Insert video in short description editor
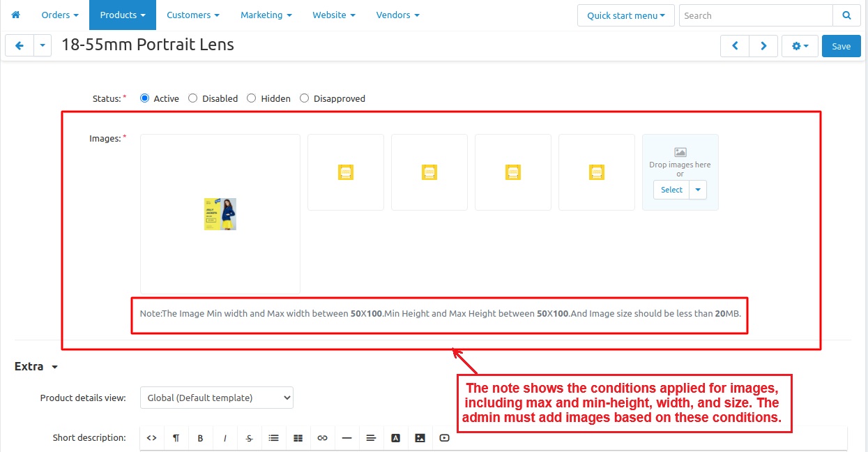The height and width of the screenshot is (452, 868). click(x=444, y=438)
